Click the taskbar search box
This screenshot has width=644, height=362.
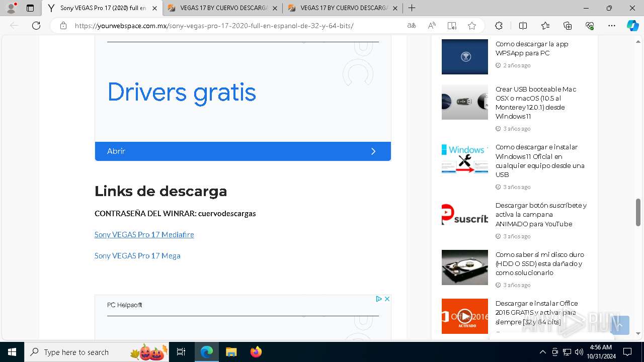pos(97,352)
